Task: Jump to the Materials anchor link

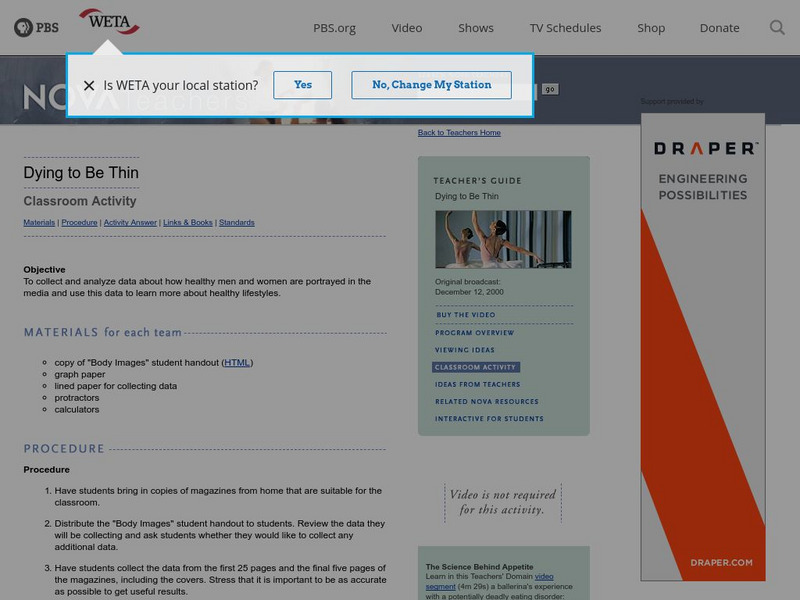Action: pyautogui.click(x=39, y=222)
